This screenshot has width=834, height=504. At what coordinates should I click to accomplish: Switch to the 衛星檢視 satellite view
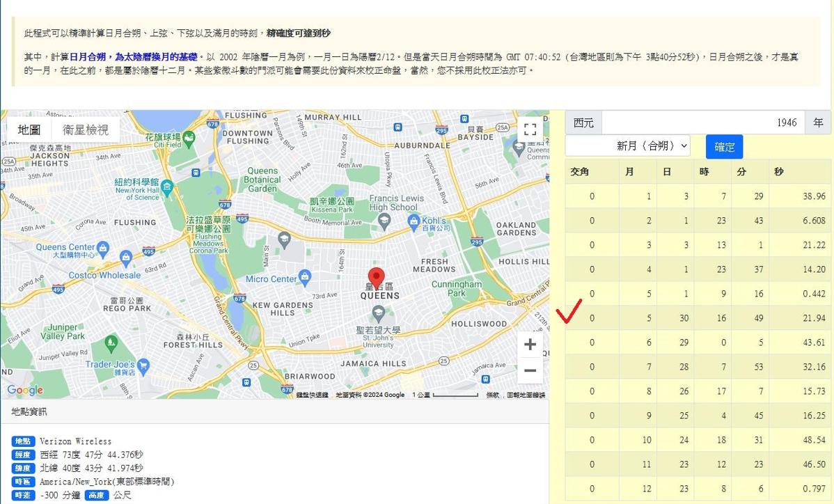tap(86, 129)
